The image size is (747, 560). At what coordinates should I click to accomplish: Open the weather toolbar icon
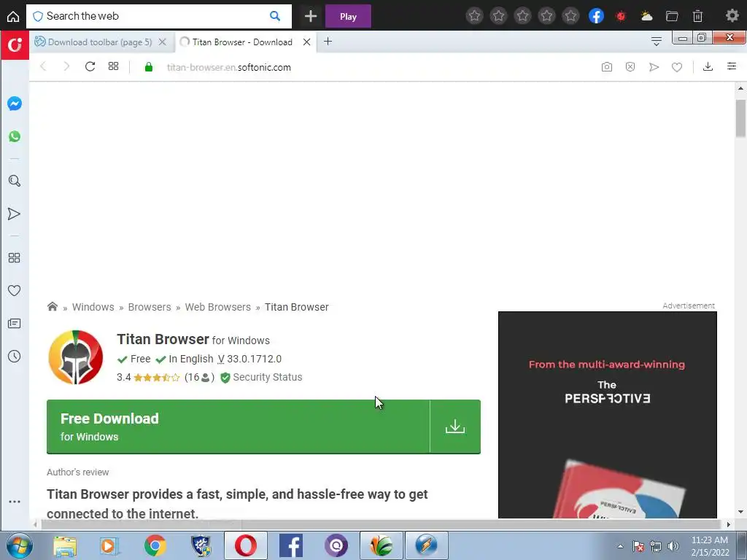[646, 16]
